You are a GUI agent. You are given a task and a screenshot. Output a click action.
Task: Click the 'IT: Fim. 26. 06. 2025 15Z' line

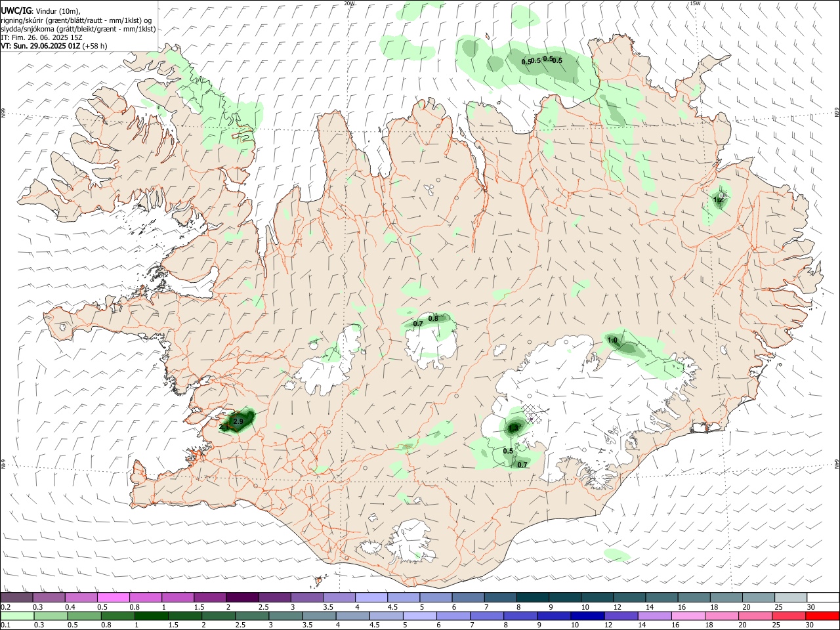[41, 37]
